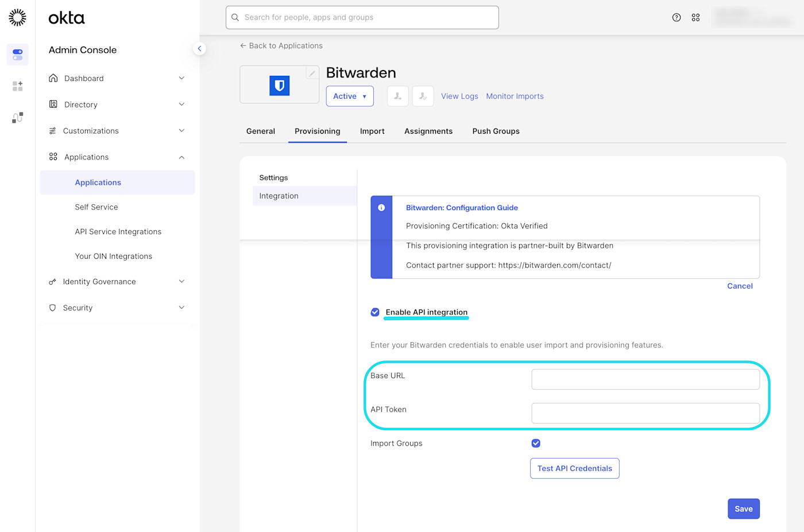The width and height of the screenshot is (804, 532).
Task: Click the info icon in configuration notice
Action: (381, 208)
